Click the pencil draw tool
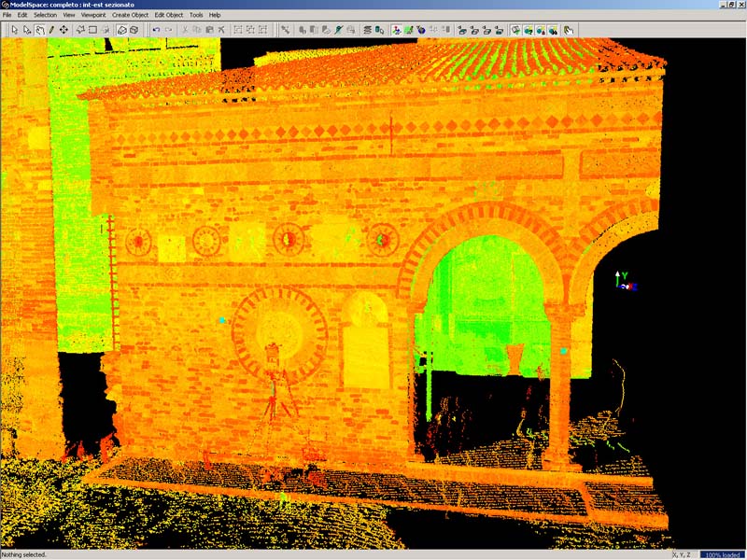Screen dimensions: 747x560 tap(51, 30)
